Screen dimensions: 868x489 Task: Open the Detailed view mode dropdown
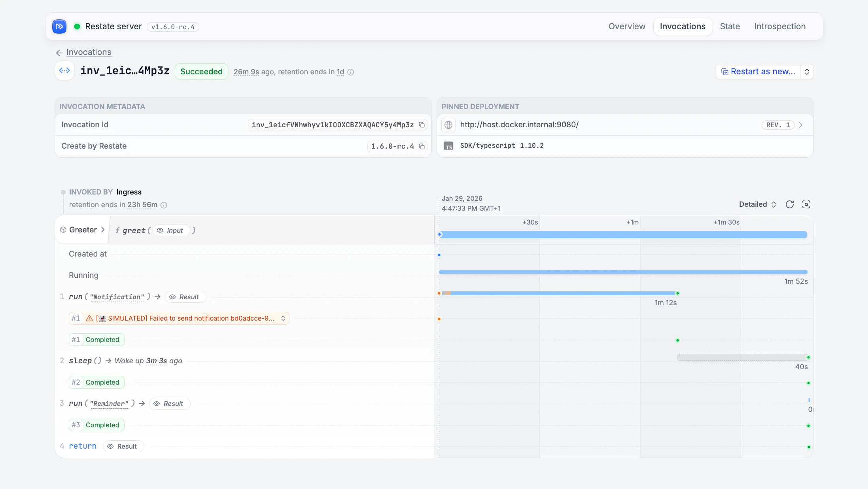(757, 204)
